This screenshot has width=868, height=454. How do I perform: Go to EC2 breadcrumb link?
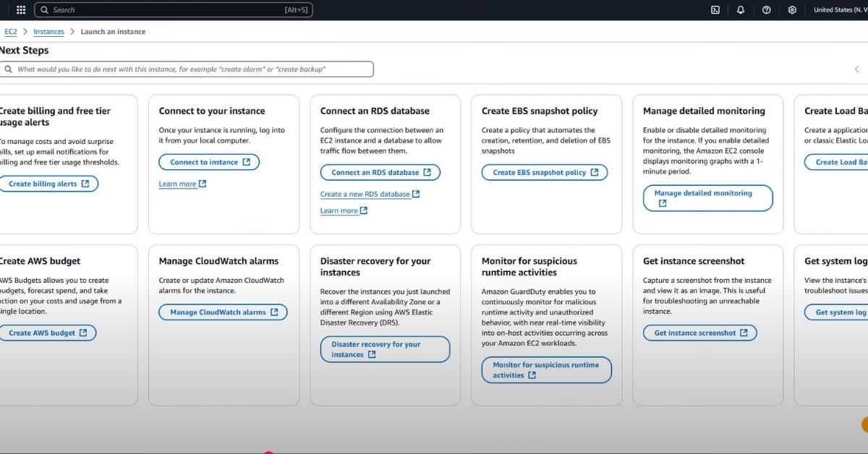click(x=11, y=32)
